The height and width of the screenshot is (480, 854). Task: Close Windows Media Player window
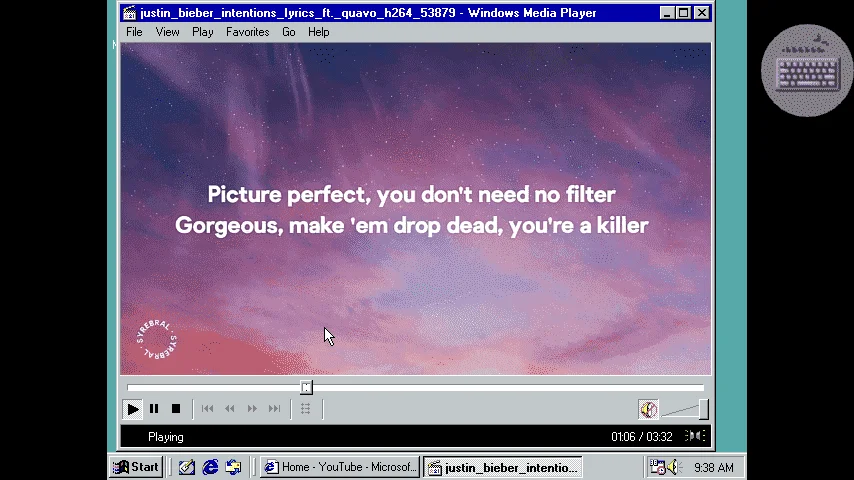702,13
